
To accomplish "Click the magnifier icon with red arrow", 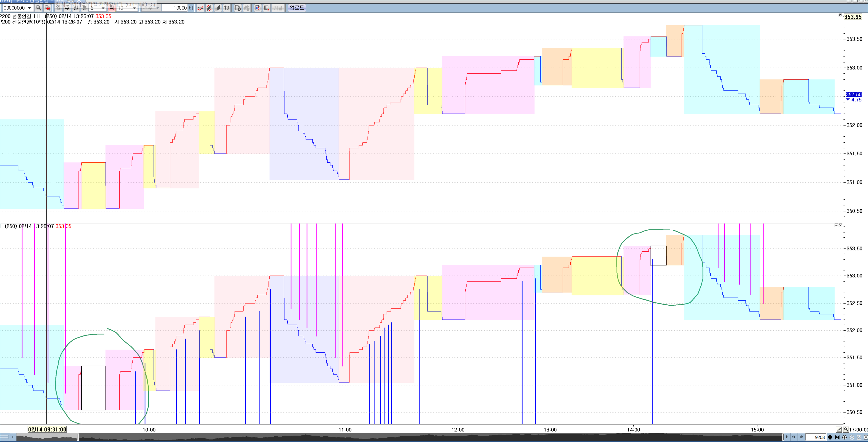I will (47, 8).
